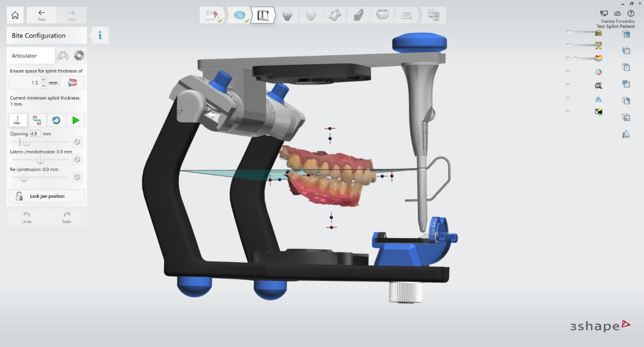This screenshot has height=347, width=644.
Task: Click the dental arch icon beside Articulator tab
Action: (63, 56)
